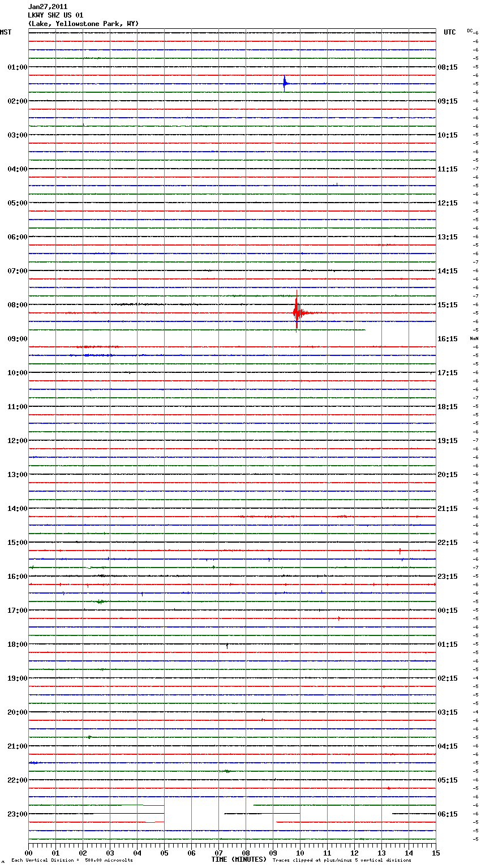Viewport: 481px width, 868px height.
Task: Click the 08:15 UTC time label
Action: coord(448,67)
